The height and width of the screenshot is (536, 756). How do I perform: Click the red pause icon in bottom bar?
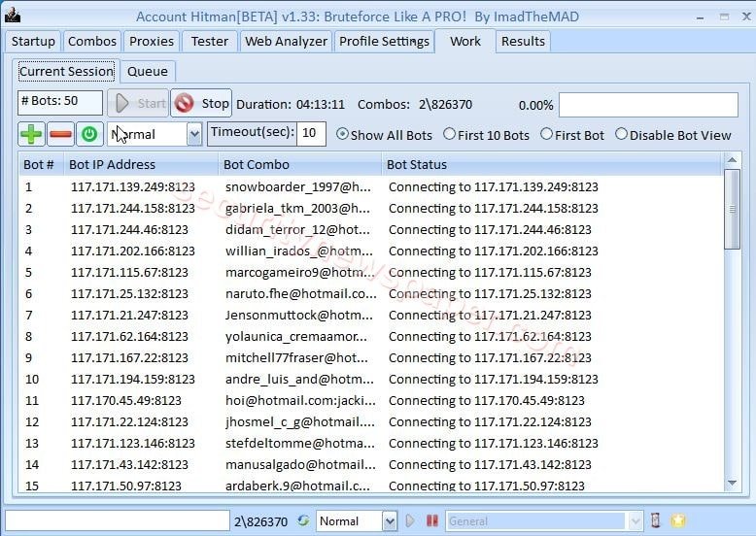click(x=432, y=520)
